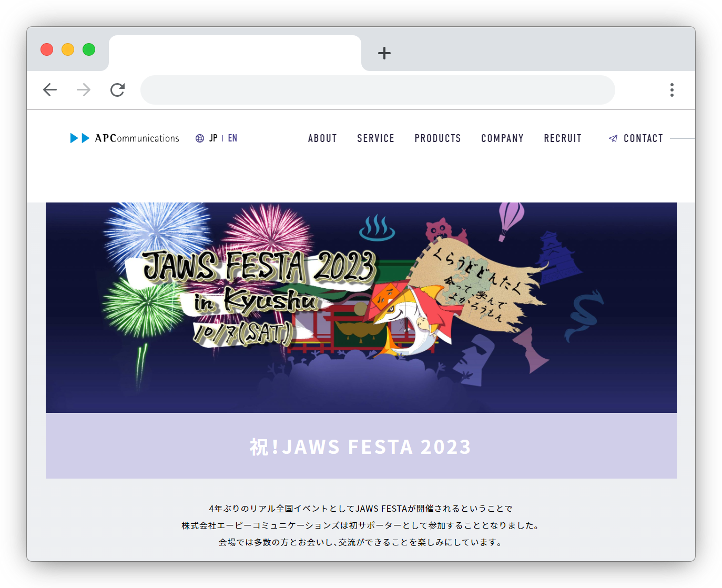Click the paper plane contact icon
The image size is (722, 588).
tap(613, 138)
